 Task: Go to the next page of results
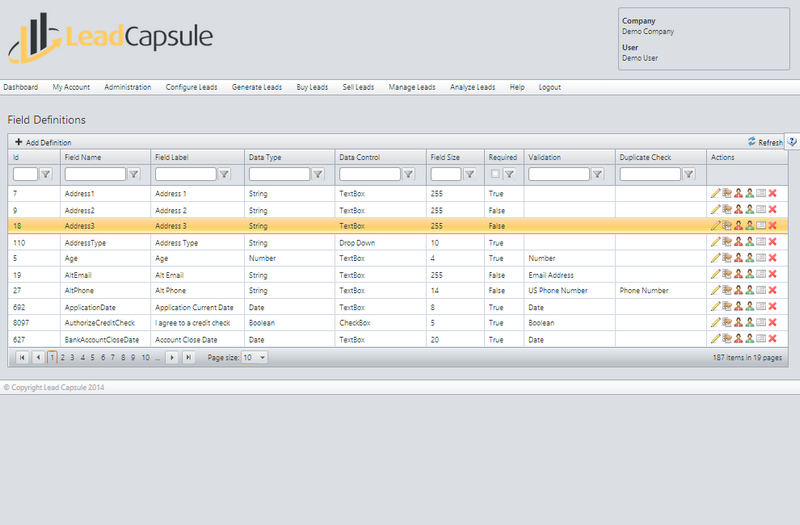[172, 358]
